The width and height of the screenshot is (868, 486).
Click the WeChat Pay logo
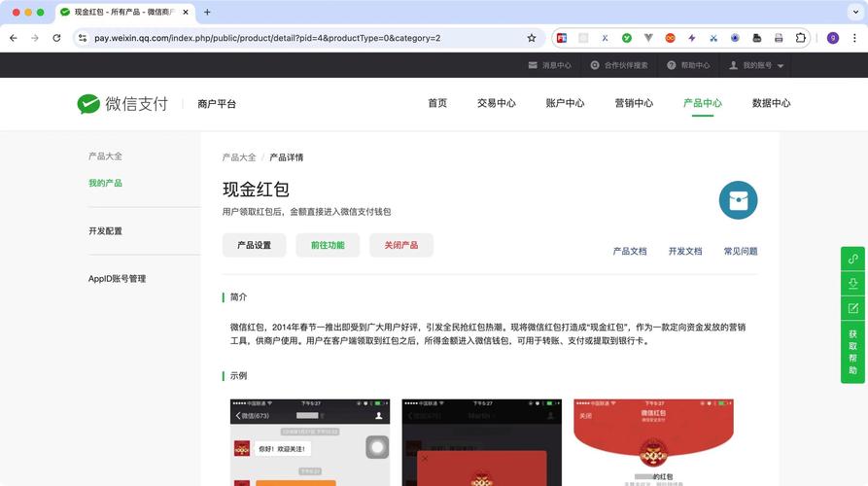click(x=122, y=103)
